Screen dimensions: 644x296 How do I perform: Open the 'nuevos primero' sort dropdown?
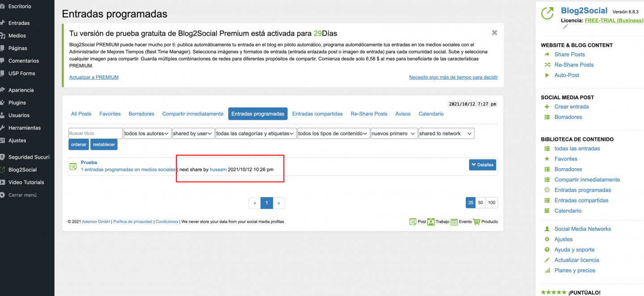(394, 133)
